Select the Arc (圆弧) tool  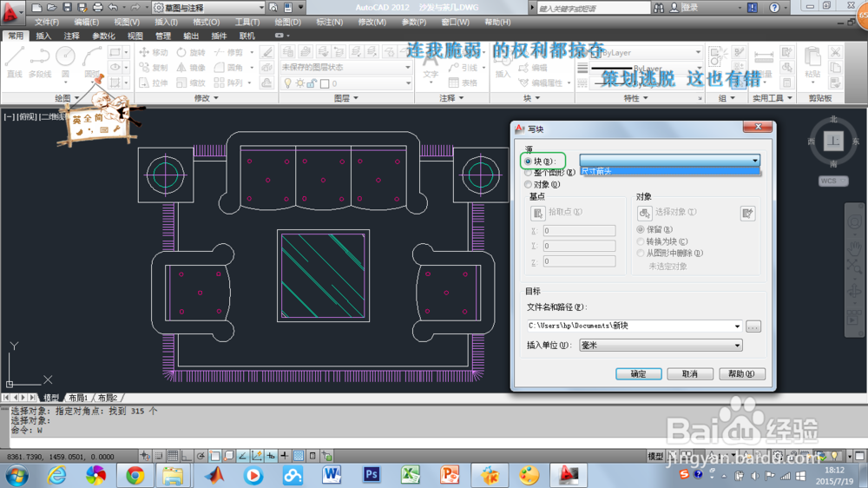[92, 62]
